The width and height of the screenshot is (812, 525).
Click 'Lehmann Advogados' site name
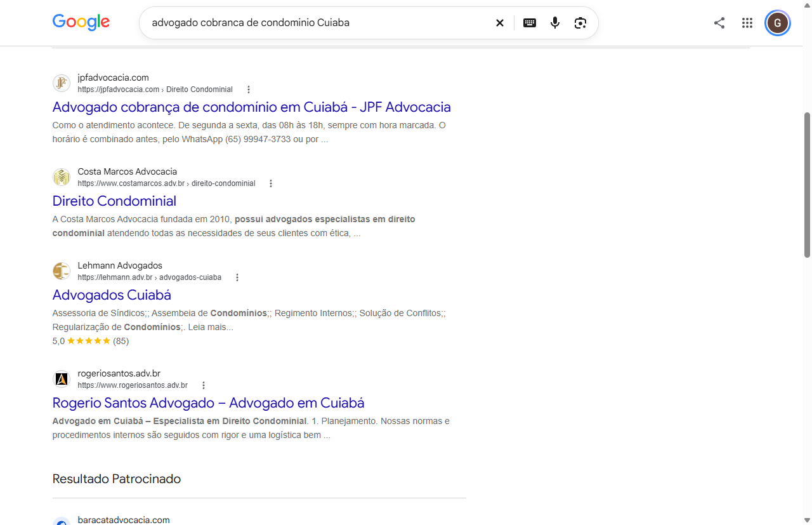click(x=120, y=265)
